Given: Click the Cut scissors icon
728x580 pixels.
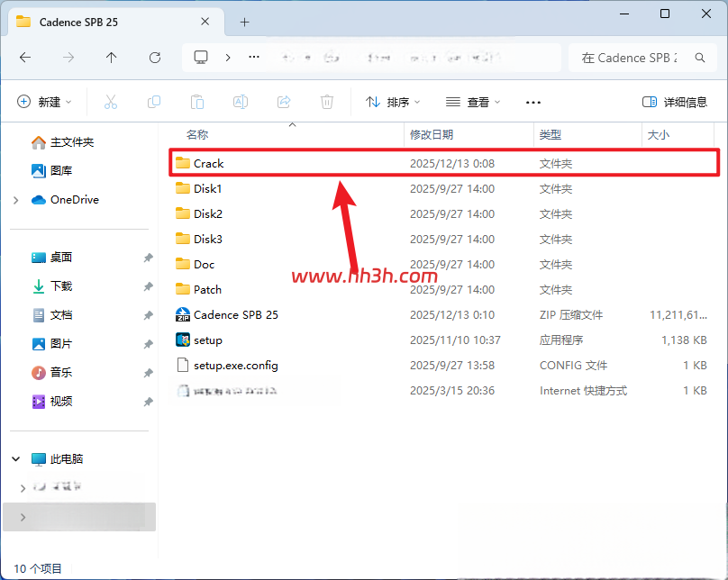Looking at the screenshot, I should pyautogui.click(x=111, y=102).
